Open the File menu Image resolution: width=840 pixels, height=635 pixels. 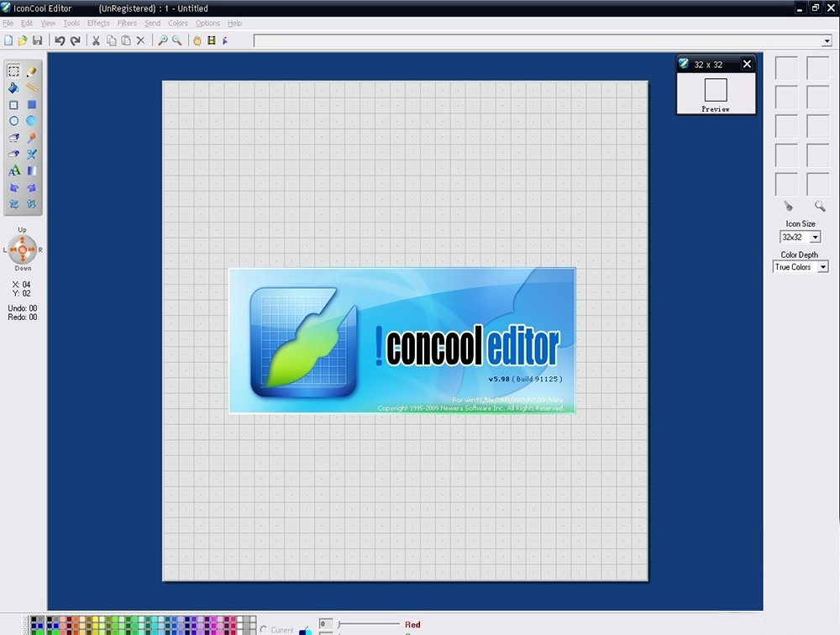click(8, 23)
